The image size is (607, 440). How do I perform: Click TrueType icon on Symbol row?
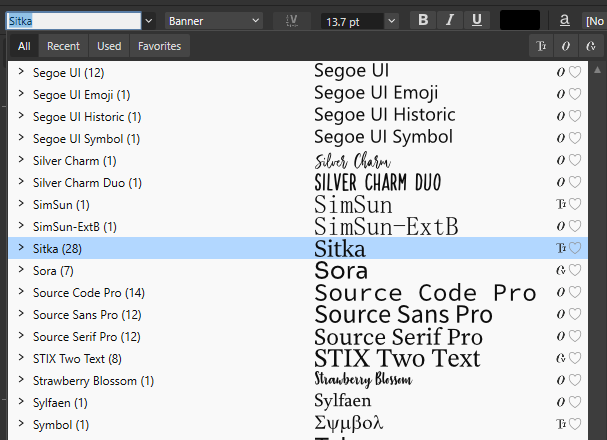click(x=561, y=425)
